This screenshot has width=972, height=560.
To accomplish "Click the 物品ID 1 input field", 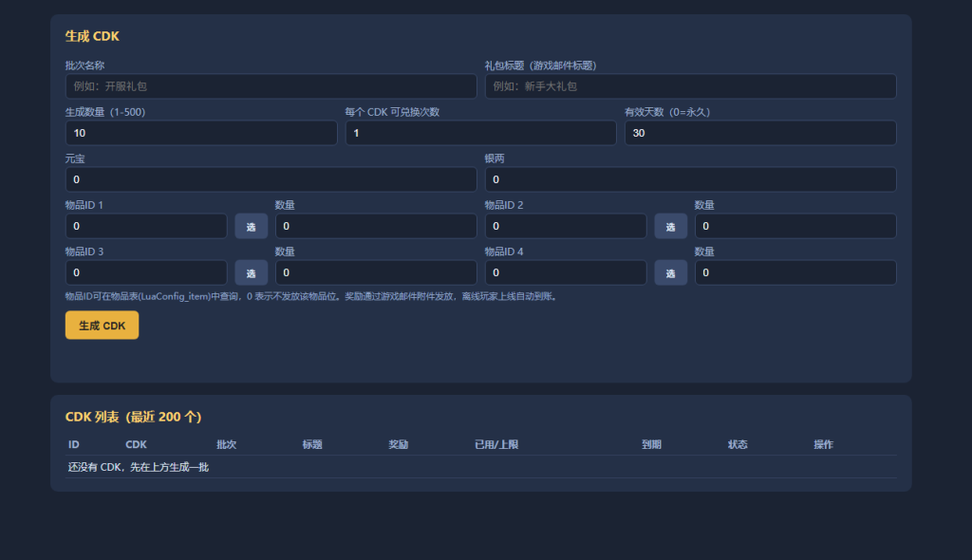I will pyautogui.click(x=146, y=226).
